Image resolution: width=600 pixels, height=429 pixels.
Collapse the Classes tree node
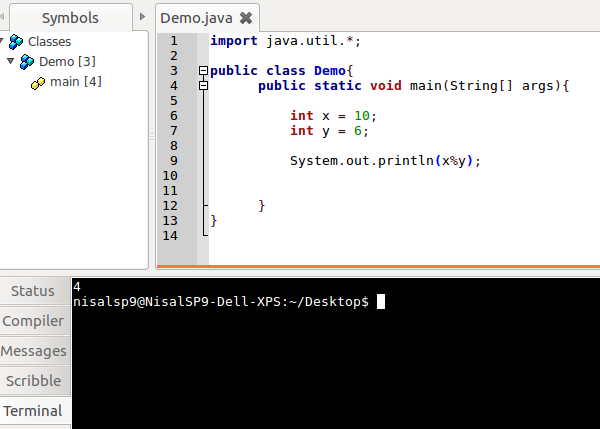(2, 41)
